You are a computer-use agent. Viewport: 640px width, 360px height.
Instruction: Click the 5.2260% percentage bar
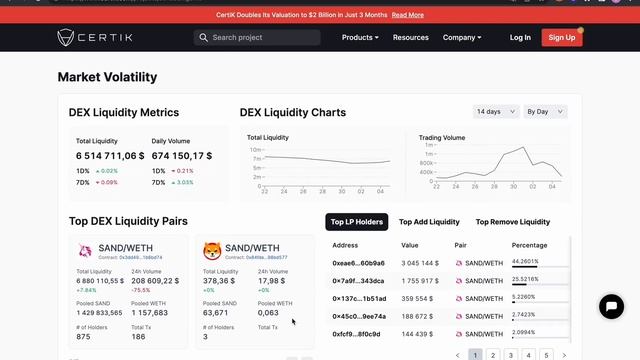click(x=540, y=302)
